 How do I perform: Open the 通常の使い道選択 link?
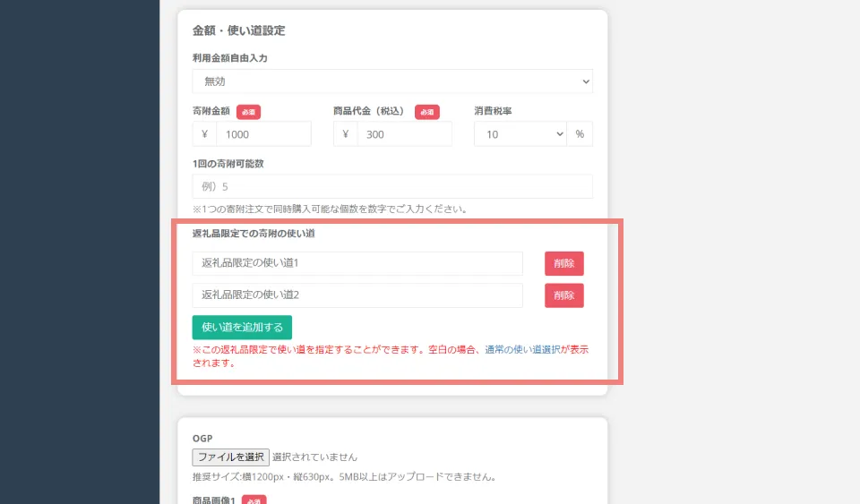[522, 350]
